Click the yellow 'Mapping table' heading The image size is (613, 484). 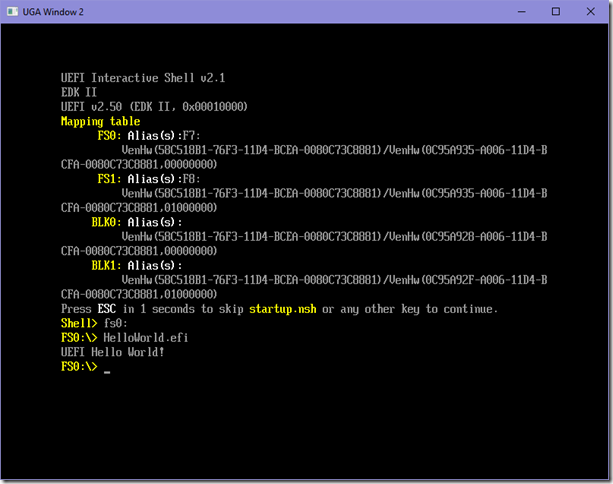tap(100, 121)
